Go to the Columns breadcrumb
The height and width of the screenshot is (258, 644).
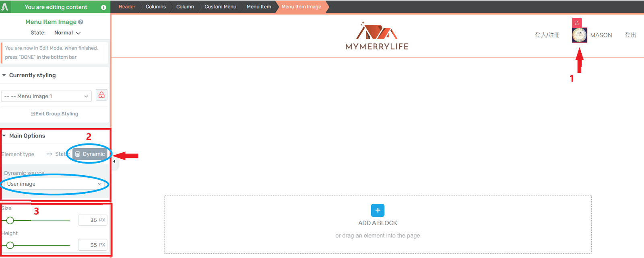point(156,7)
